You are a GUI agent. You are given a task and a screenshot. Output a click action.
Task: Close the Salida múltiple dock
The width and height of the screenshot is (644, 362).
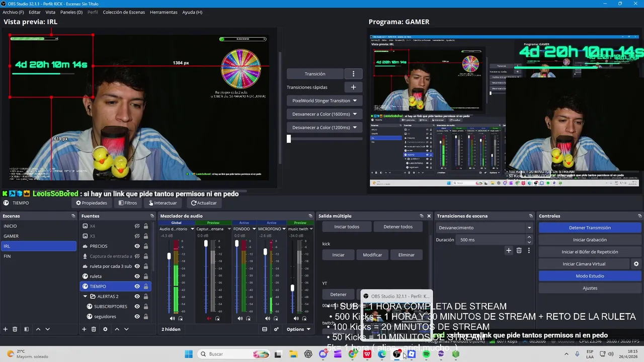429,216
